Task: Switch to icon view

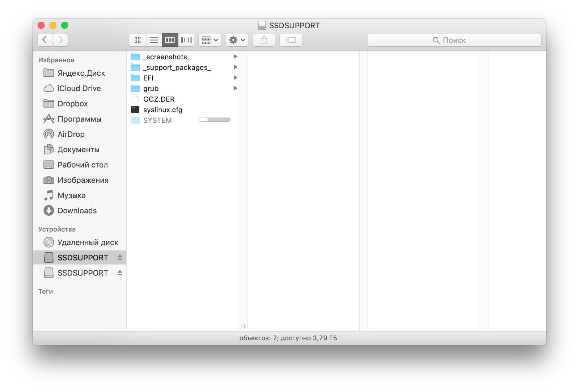Action: click(x=138, y=40)
